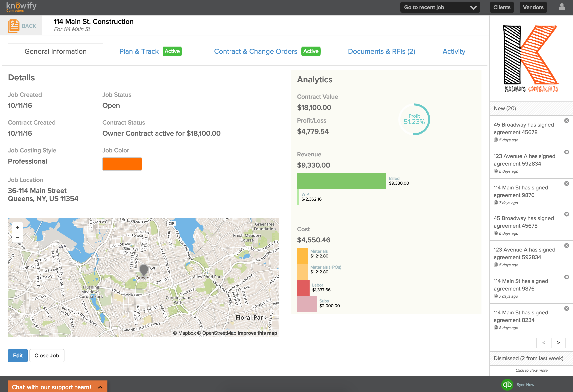
Task: Switch to the Activity tab
Action: pos(454,51)
